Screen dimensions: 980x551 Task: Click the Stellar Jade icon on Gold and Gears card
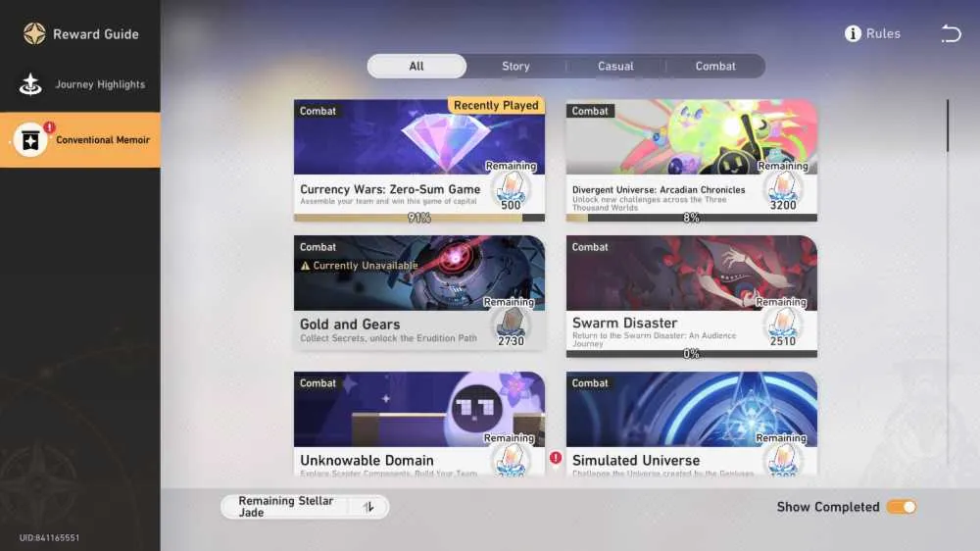point(512,324)
